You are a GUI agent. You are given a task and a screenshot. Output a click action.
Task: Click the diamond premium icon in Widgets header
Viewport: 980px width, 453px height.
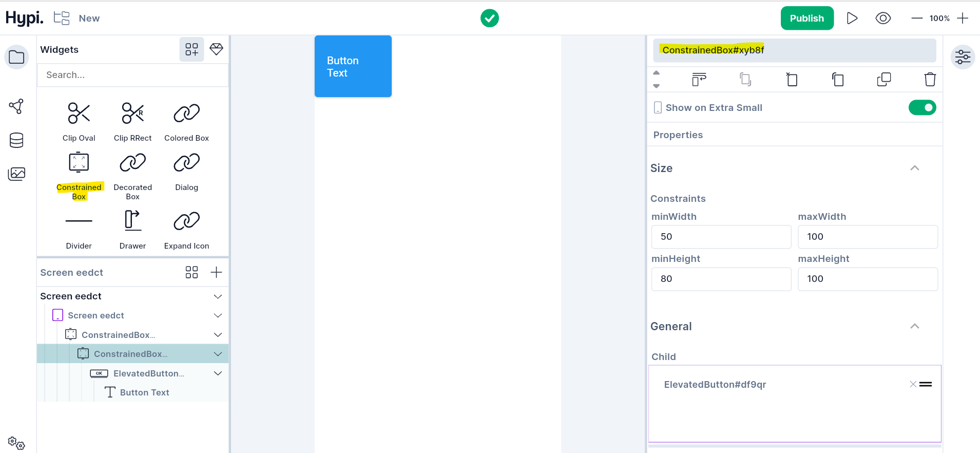pyautogui.click(x=217, y=49)
